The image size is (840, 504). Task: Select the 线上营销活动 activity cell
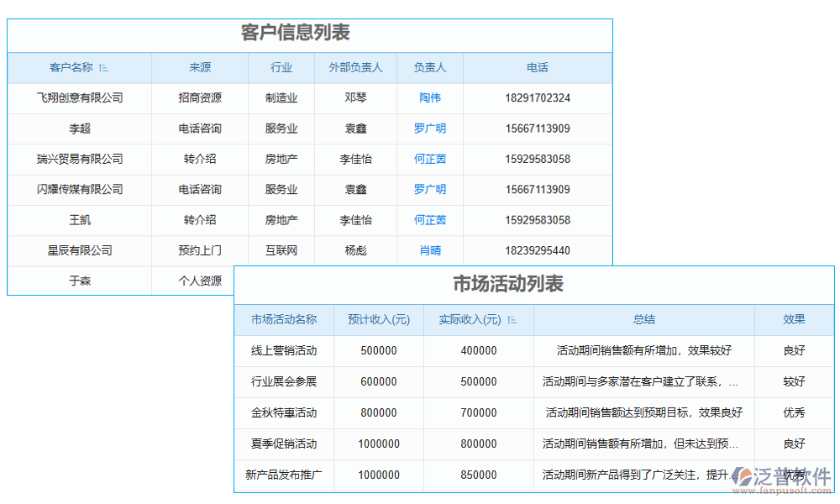click(x=285, y=351)
